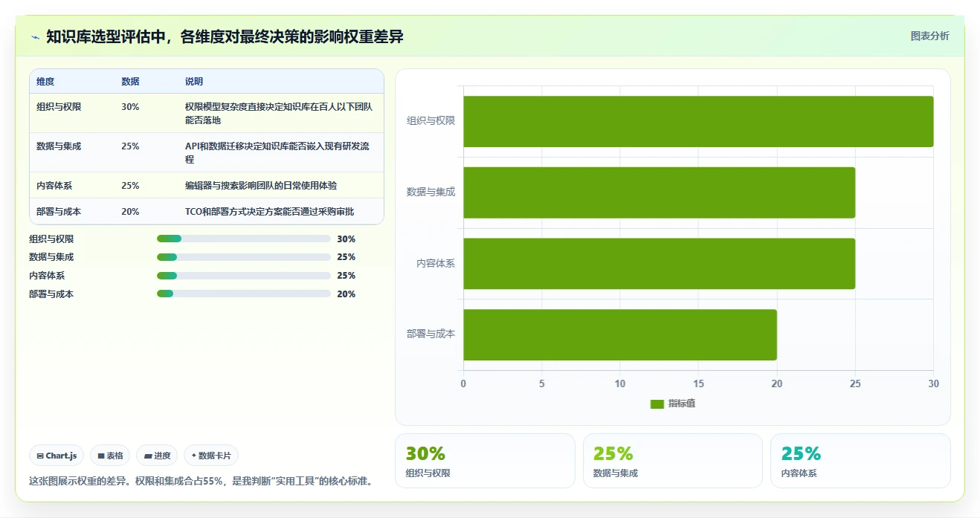Click the 数据与集成 progress bar
This screenshot has width=980, height=518.
[x=244, y=257]
